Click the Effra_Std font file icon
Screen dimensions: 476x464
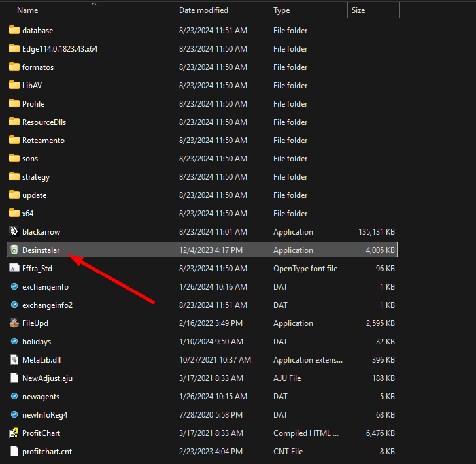14,269
